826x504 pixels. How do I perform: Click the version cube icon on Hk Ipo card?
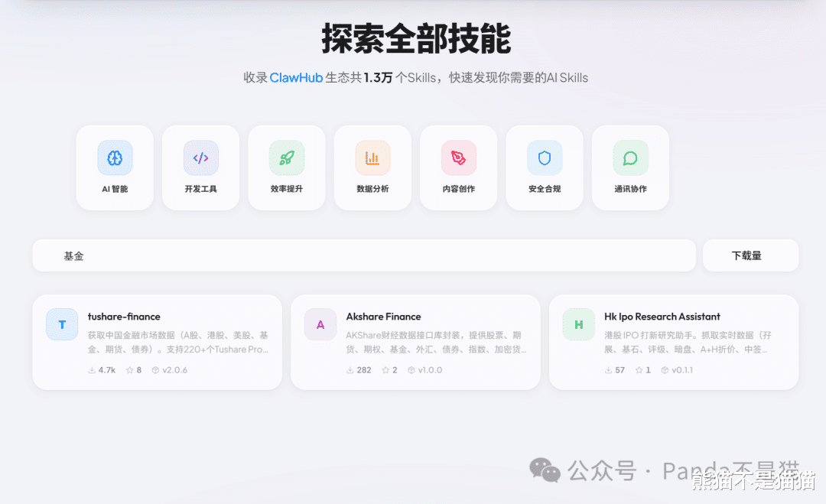(x=665, y=370)
